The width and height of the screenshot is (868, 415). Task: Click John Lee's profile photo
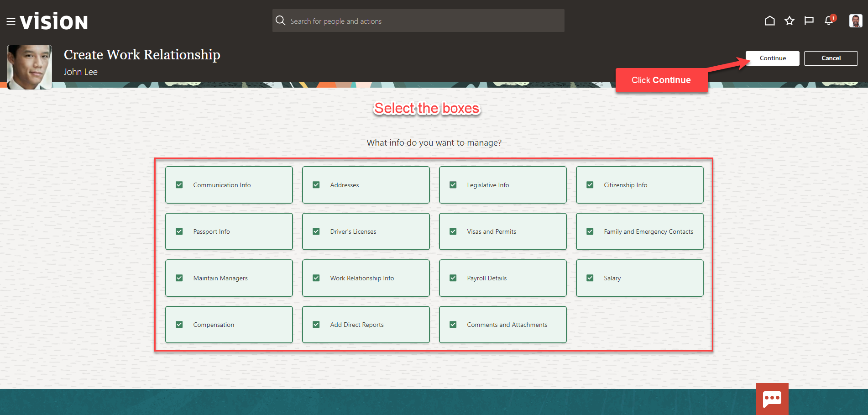pos(29,67)
